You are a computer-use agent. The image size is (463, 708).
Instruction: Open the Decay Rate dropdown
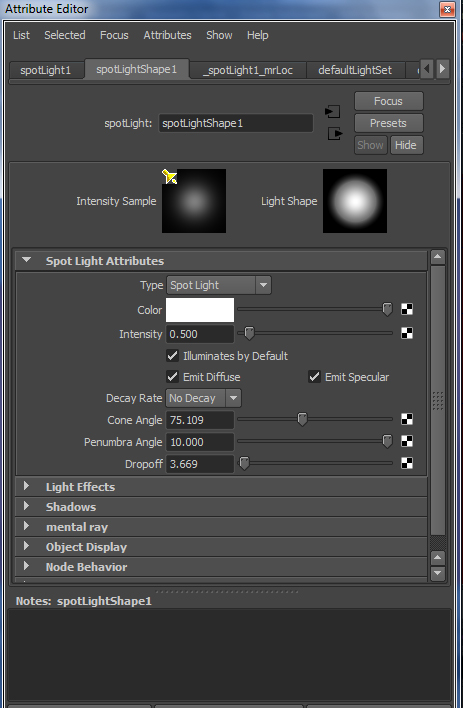[203, 398]
